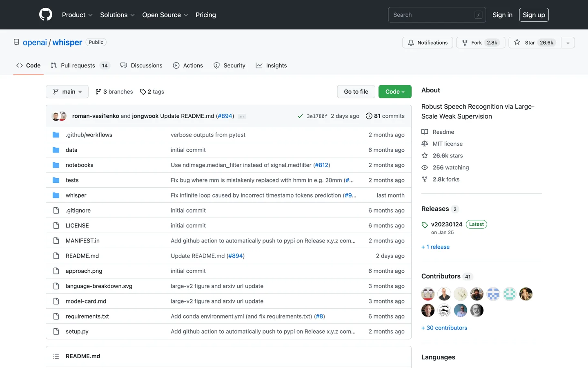Screen dimensions: 588x368
Task: View the 3 branches
Action: coord(114,92)
